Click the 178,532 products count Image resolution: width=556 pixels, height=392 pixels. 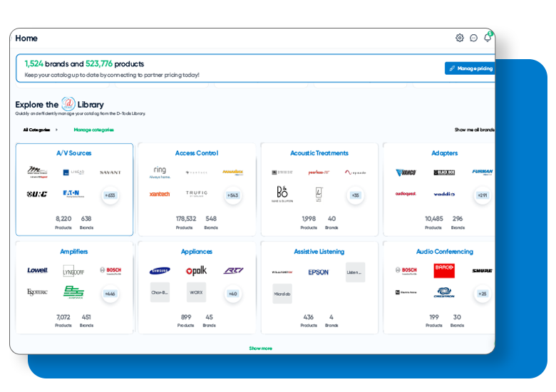[x=186, y=219]
